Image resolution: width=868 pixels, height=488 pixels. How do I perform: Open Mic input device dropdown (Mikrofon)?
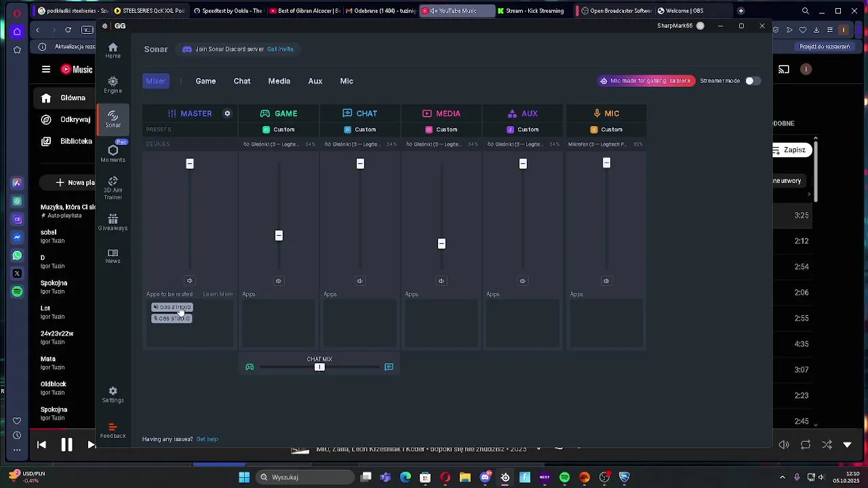tap(605, 144)
